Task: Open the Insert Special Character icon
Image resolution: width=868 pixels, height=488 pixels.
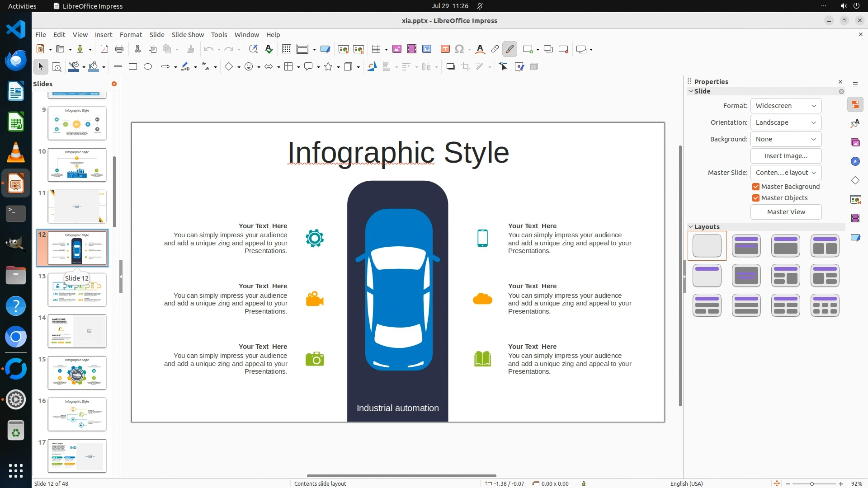Action: [x=459, y=49]
